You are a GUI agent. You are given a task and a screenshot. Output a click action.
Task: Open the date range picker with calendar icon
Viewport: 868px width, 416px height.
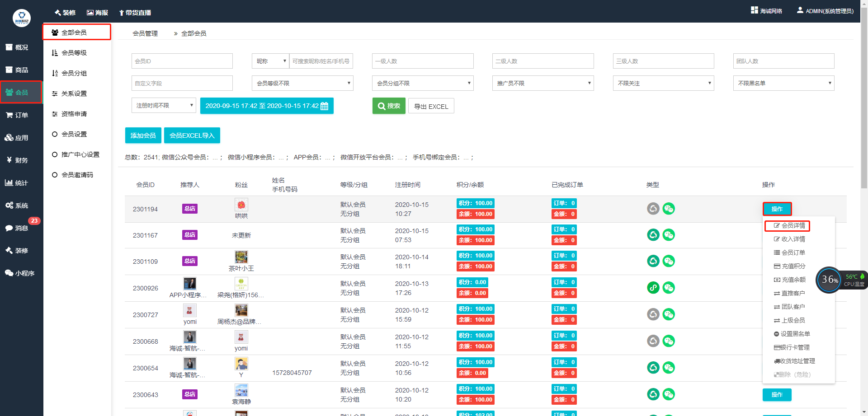point(267,106)
